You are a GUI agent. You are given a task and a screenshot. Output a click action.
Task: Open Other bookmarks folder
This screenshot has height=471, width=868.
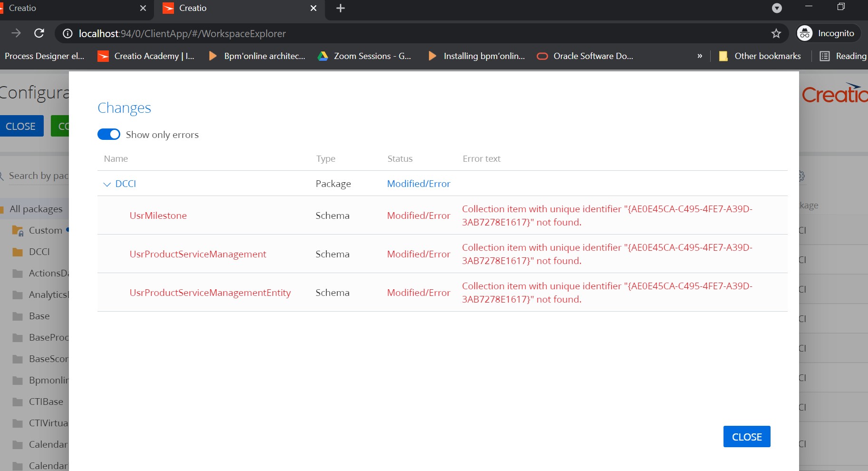pyautogui.click(x=760, y=56)
